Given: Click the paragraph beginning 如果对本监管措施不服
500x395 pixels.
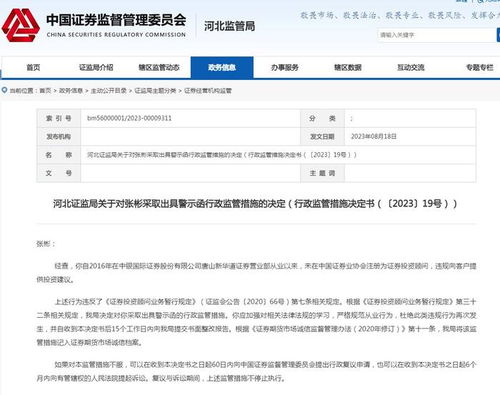Looking at the screenshot, I should pos(256,371).
